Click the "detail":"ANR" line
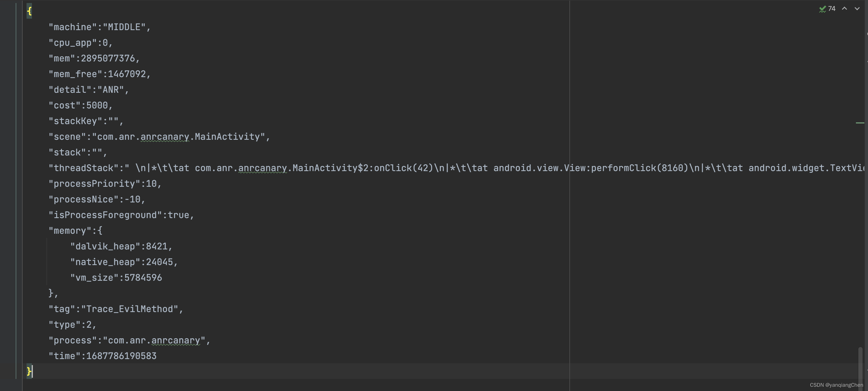 click(x=89, y=89)
